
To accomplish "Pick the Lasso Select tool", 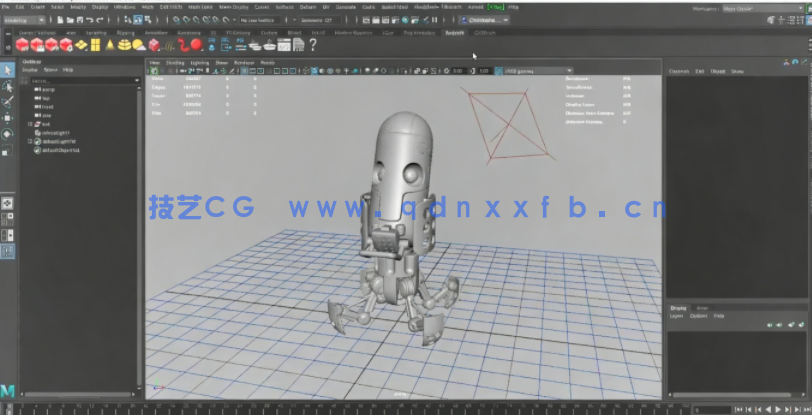I will coord(8,87).
